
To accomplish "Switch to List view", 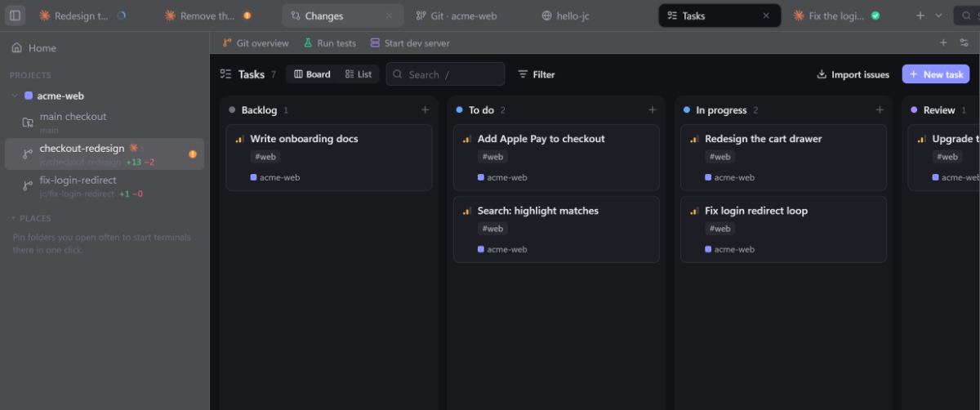I will pyautogui.click(x=358, y=74).
